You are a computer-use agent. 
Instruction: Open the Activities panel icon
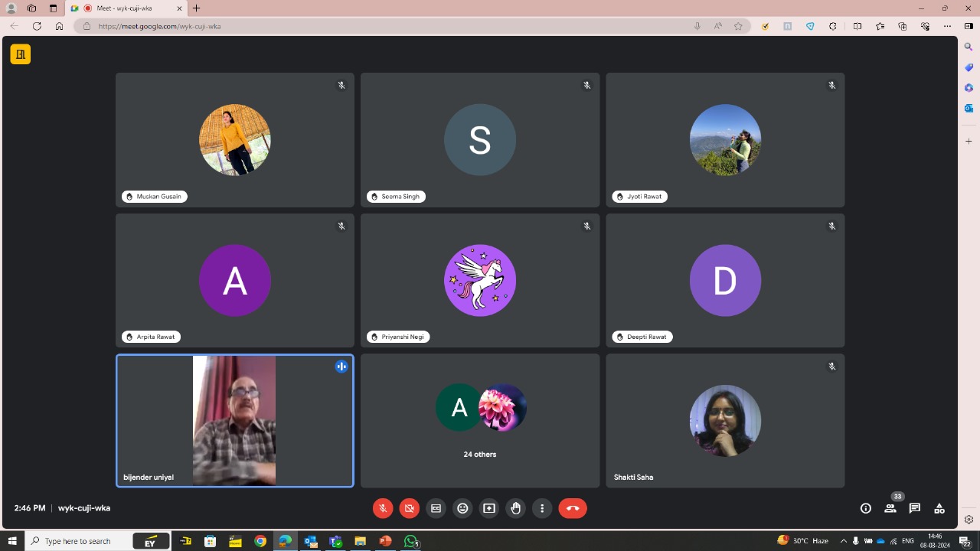click(x=939, y=508)
